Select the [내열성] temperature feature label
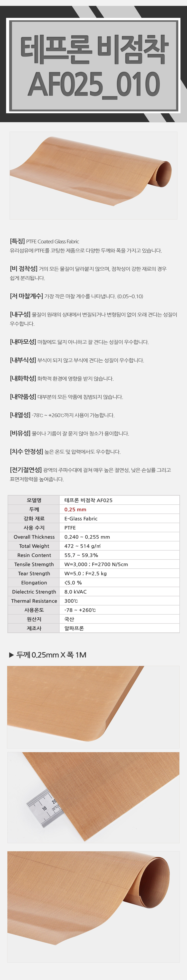Image resolution: width=187 pixels, height=980 pixels. (x=20, y=415)
